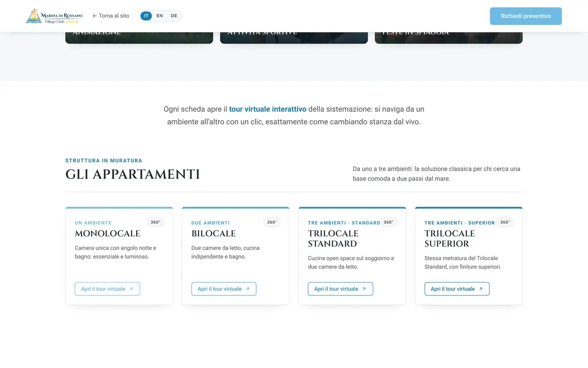
Task: Switch language to EN
Action: click(160, 16)
